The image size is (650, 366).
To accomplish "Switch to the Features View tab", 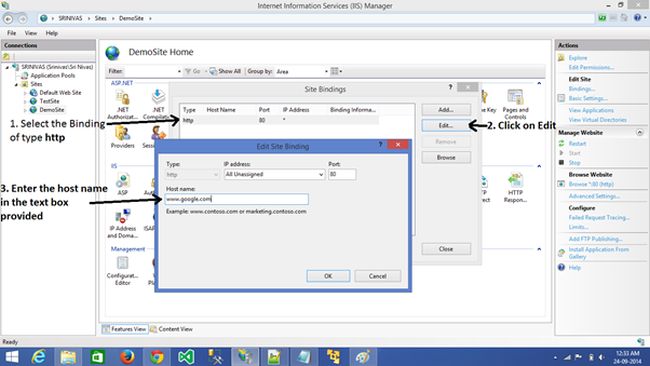I will pyautogui.click(x=124, y=329).
